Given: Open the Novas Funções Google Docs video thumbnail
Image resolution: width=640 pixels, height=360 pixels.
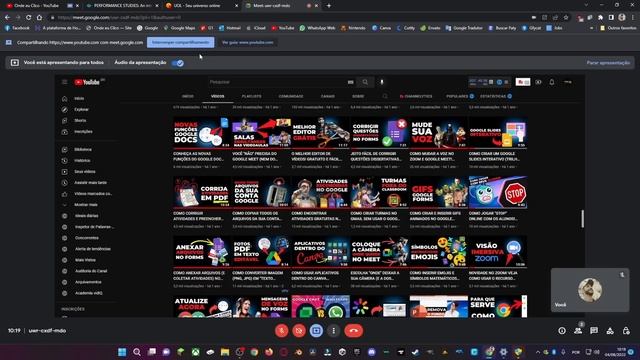Looking at the screenshot, I should coord(202,132).
